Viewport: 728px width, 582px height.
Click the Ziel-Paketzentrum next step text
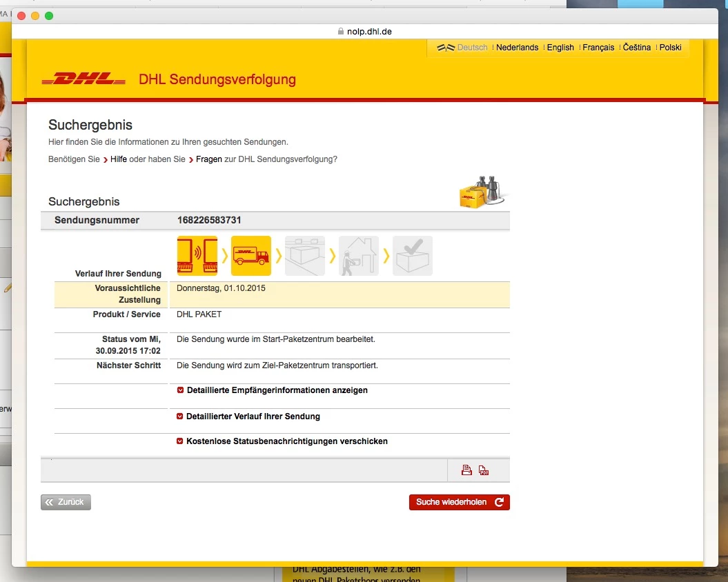pyautogui.click(x=277, y=365)
